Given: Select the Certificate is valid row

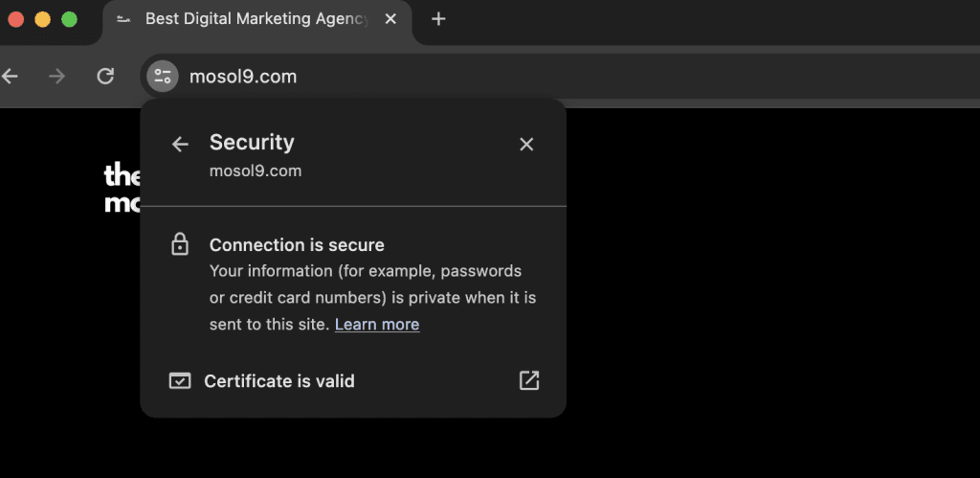Looking at the screenshot, I should tap(279, 381).
